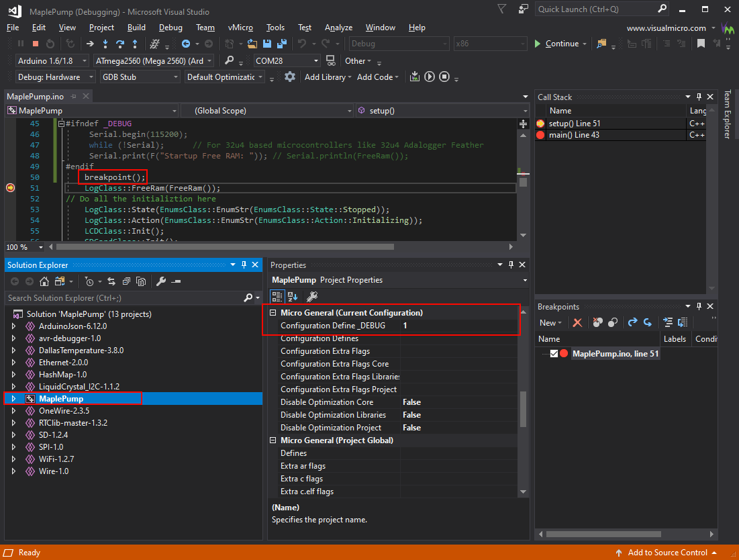The image size is (739, 560).
Task: Open the Project menu
Action: click(x=101, y=28)
